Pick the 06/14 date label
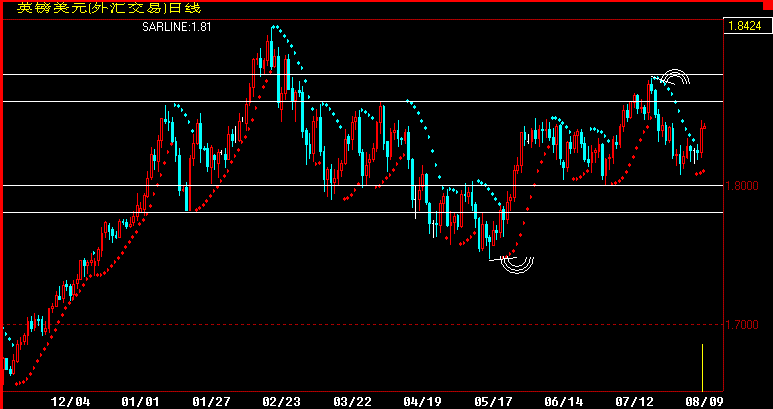 [x=564, y=402]
